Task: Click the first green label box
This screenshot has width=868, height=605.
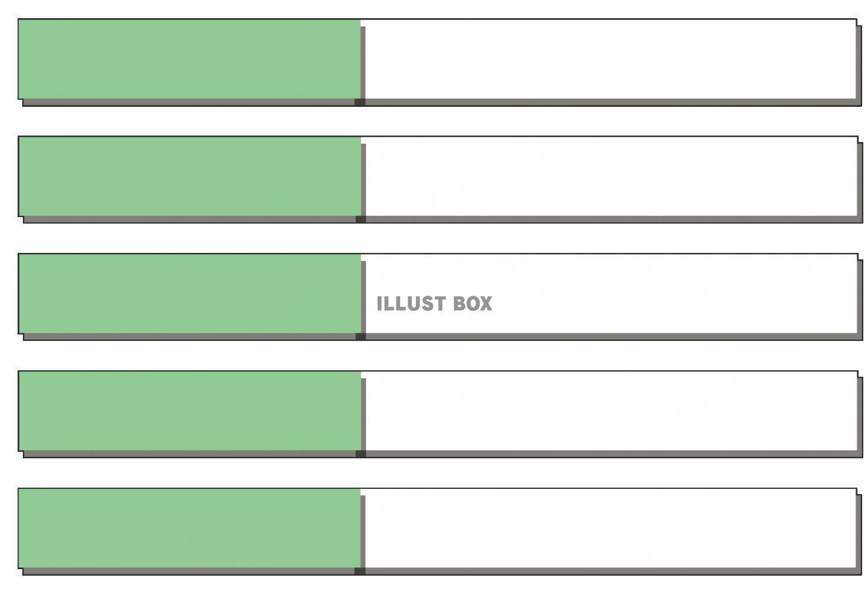Action: click(x=189, y=59)
